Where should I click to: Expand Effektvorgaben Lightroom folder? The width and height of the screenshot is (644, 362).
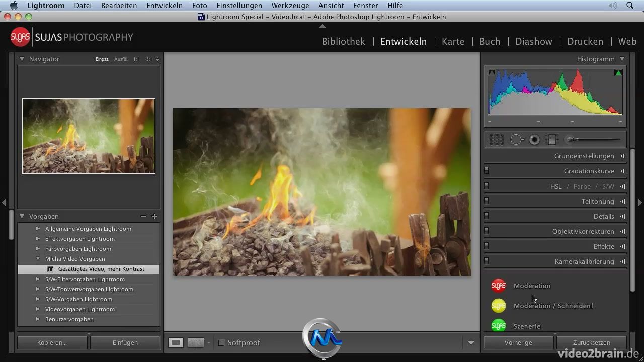(x=38, y=239)
